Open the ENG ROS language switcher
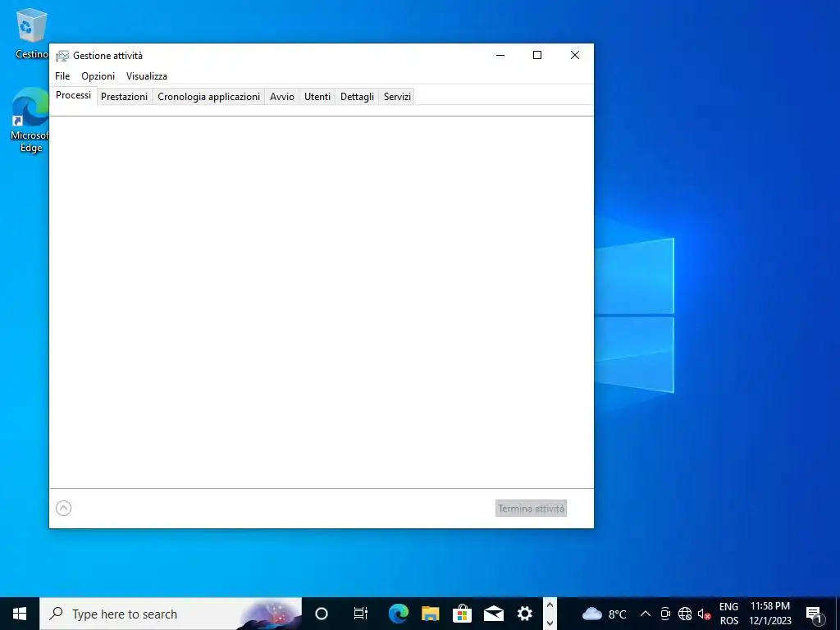 pos(728,614)
